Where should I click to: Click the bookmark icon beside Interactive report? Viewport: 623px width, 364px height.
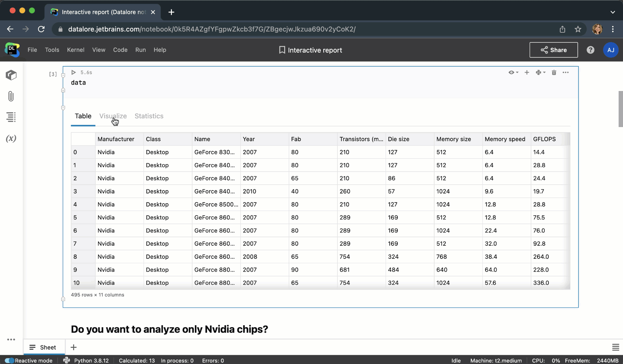coord(282,50)
